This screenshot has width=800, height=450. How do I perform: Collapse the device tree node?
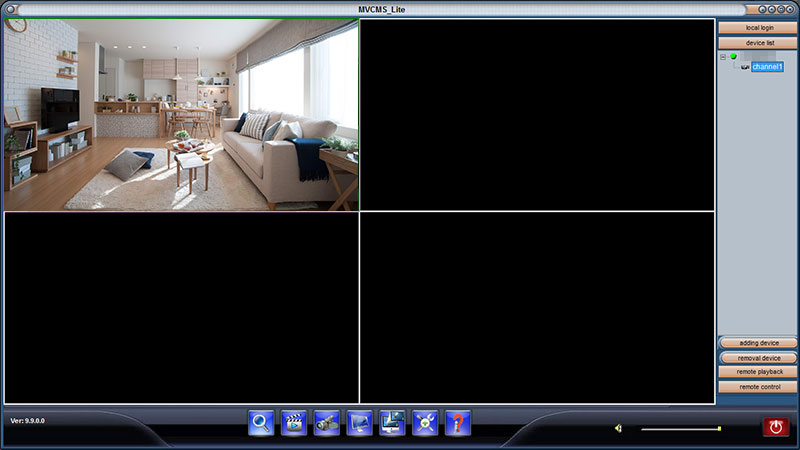tap(723, 57)
